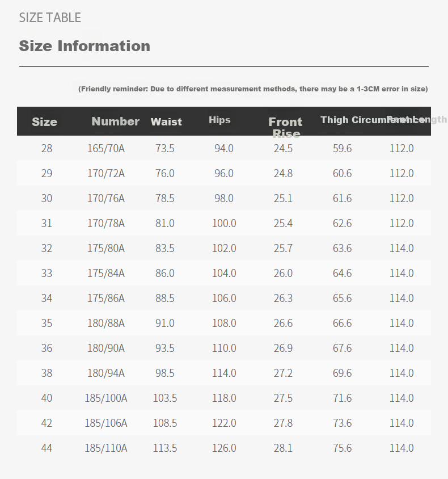Select size 28 cell
Screen dimensions: 448x479
click(x=47, y=149)
